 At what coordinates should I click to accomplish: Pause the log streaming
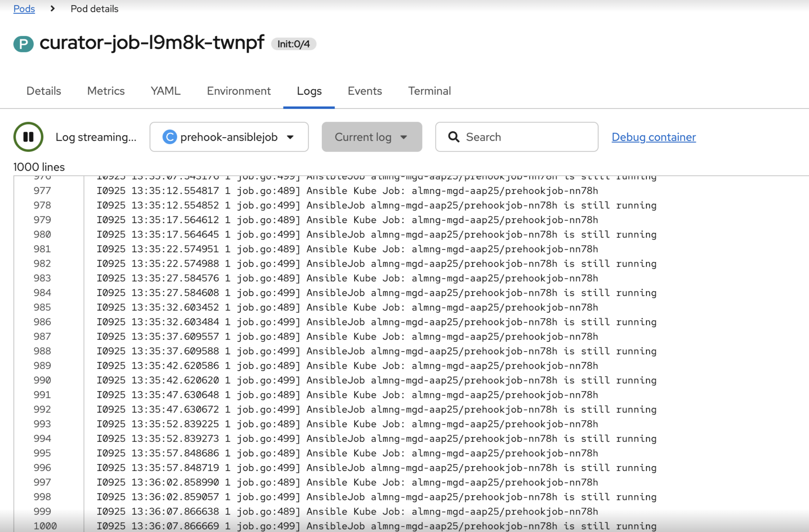(x=28, y=137)
